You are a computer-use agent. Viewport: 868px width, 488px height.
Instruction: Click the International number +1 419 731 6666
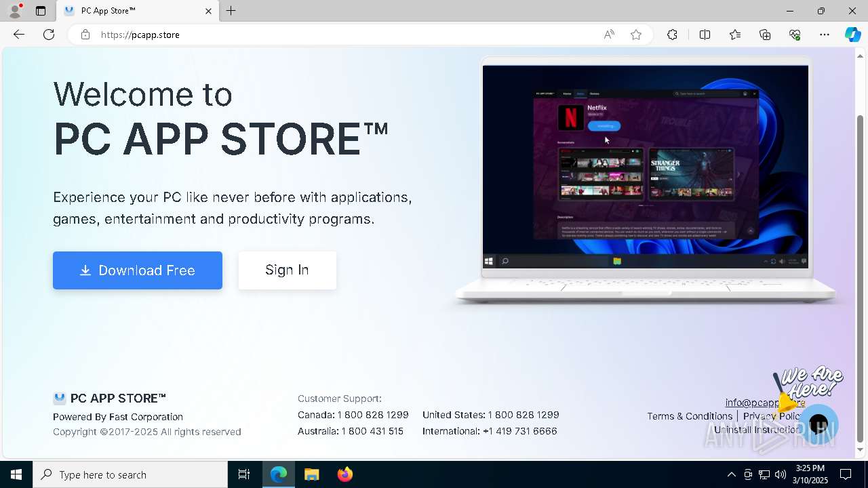coord(519,431)
